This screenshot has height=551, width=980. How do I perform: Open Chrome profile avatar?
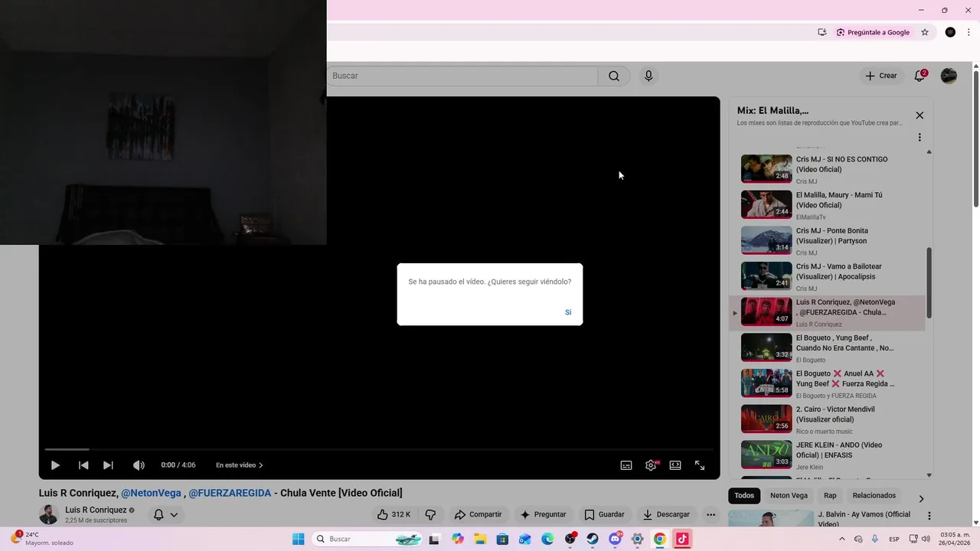pyautogui.click(x=950, y=32)
